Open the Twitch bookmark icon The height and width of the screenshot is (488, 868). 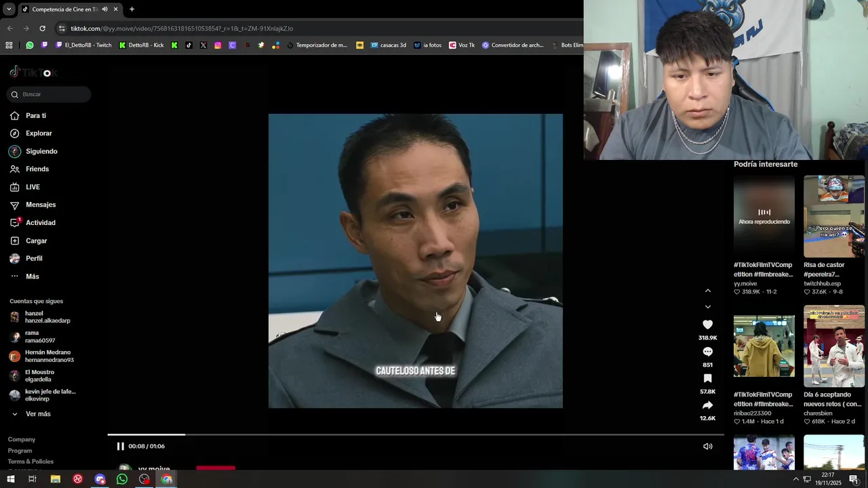[x=45, y=45]
